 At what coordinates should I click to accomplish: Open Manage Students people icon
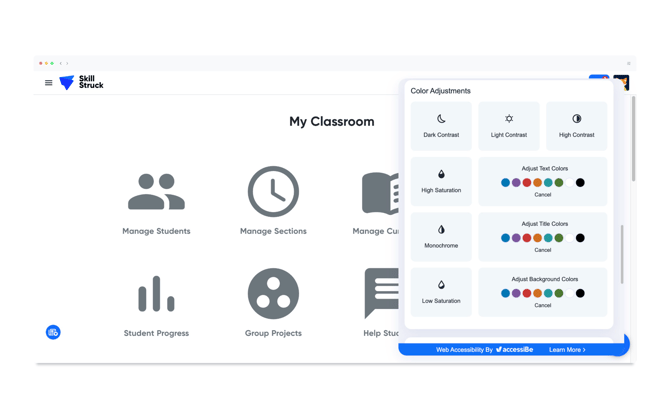[156, 191]
